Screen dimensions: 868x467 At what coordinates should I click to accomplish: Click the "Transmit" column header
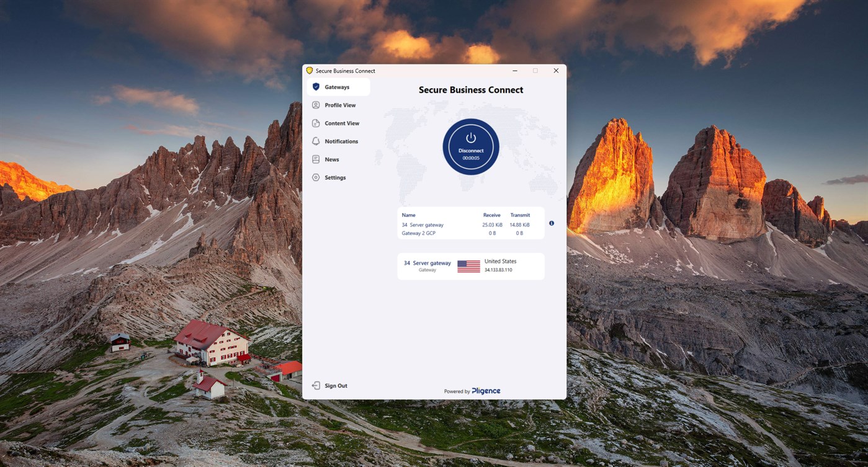coord(520,215)
